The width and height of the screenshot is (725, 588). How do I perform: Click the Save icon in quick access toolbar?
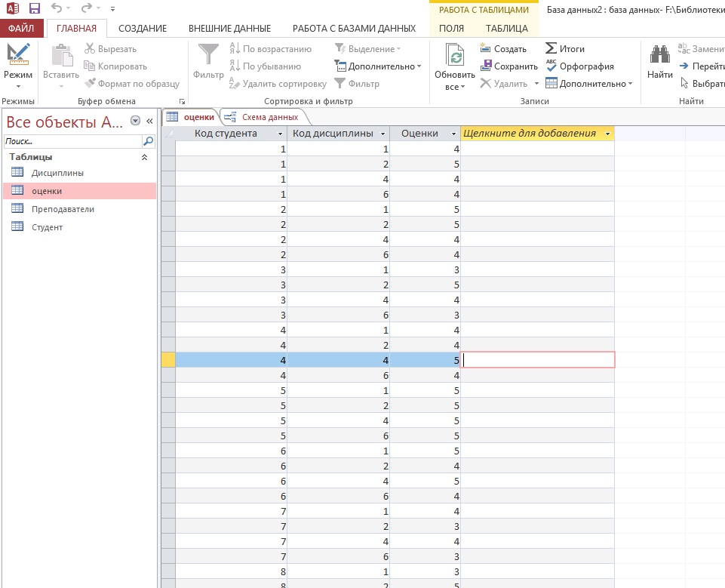point(35,8)
